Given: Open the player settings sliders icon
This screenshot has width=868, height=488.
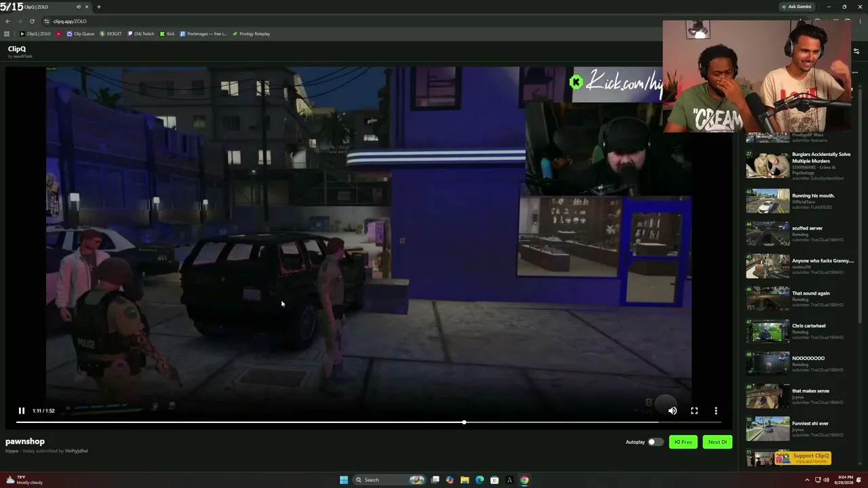Looking at the screenshot, I should (x=856, y=51).
